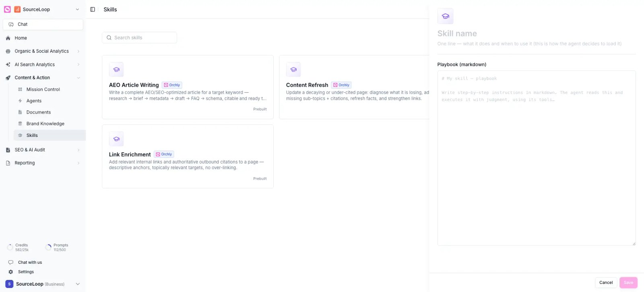The height and width of the screenshot is (292, 644).
Task: Click the SourceLoop Business avatar icon
Action: [9, 284]
